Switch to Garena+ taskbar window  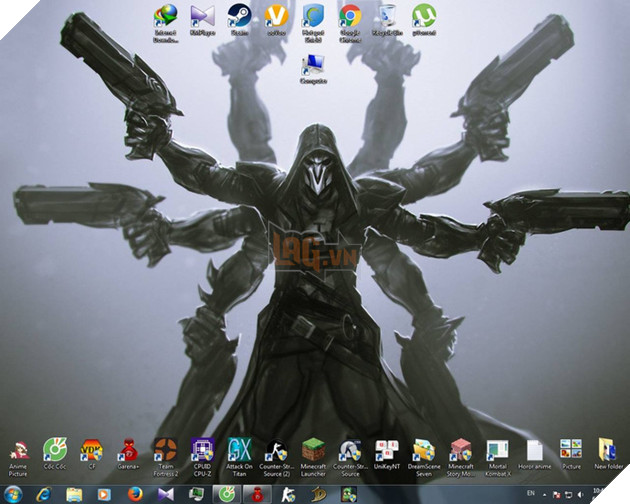tap(257, 494)
